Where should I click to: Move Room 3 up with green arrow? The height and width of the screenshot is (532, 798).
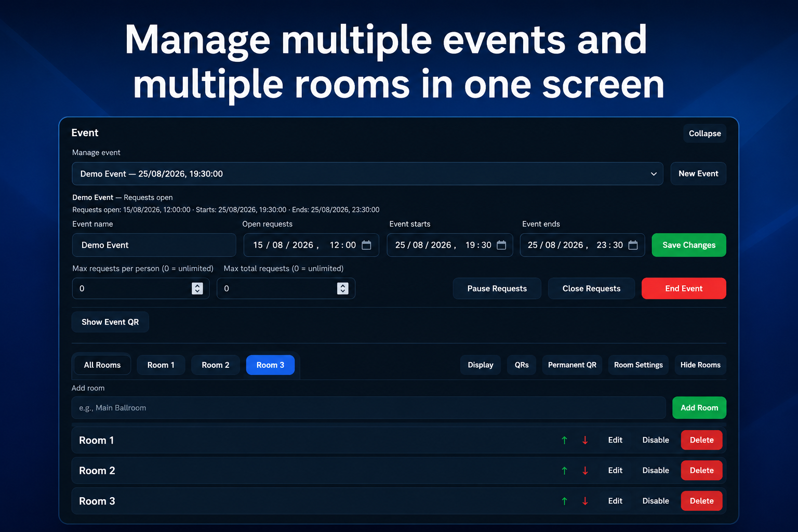coord(564,501)
